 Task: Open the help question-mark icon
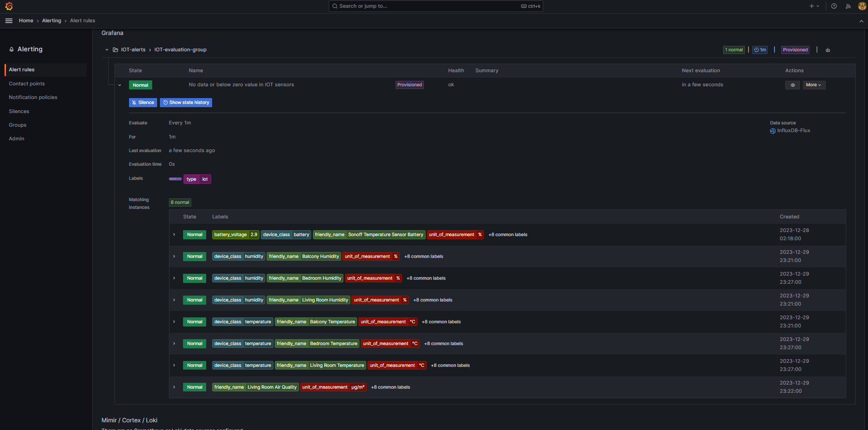[834, 6]
